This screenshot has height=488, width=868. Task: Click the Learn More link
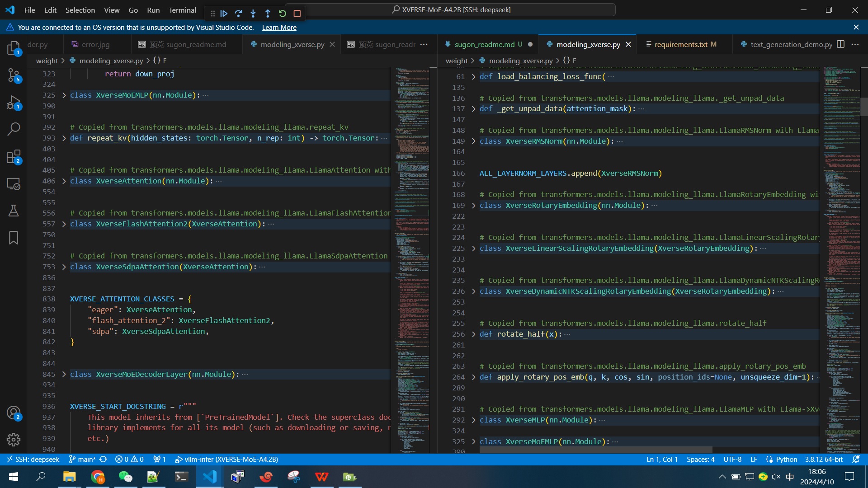tap(279, 28)
